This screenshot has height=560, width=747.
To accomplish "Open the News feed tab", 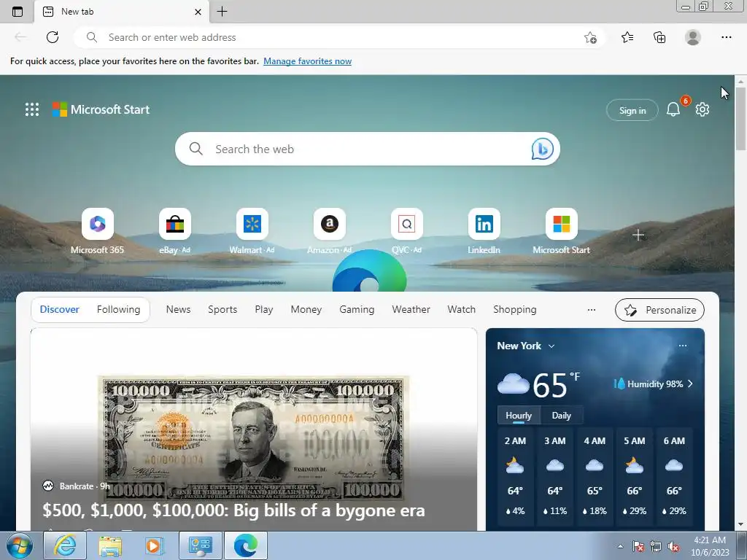I will pos(178,309).
